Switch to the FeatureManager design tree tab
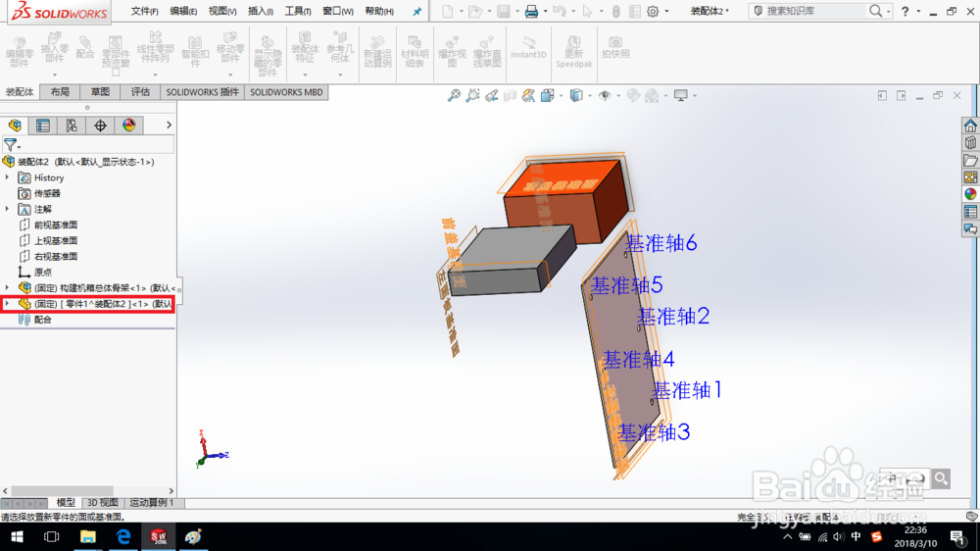The image size is (980, 551). (x=15, y=125)
